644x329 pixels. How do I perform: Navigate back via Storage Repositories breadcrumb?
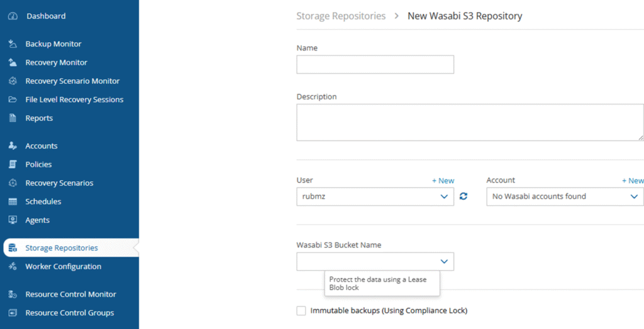click(x=341, y=16)
